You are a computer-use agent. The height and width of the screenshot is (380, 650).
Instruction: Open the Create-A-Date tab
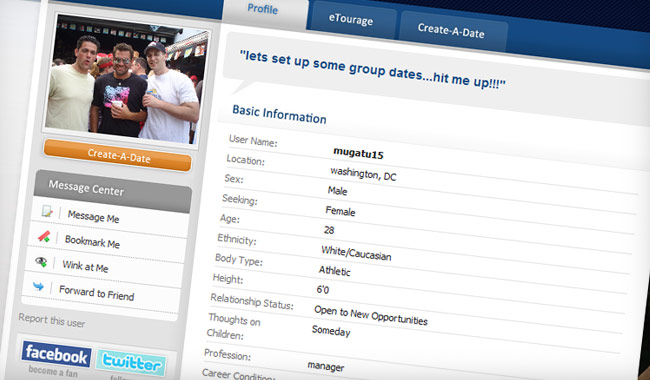click(x=451, y=31)
